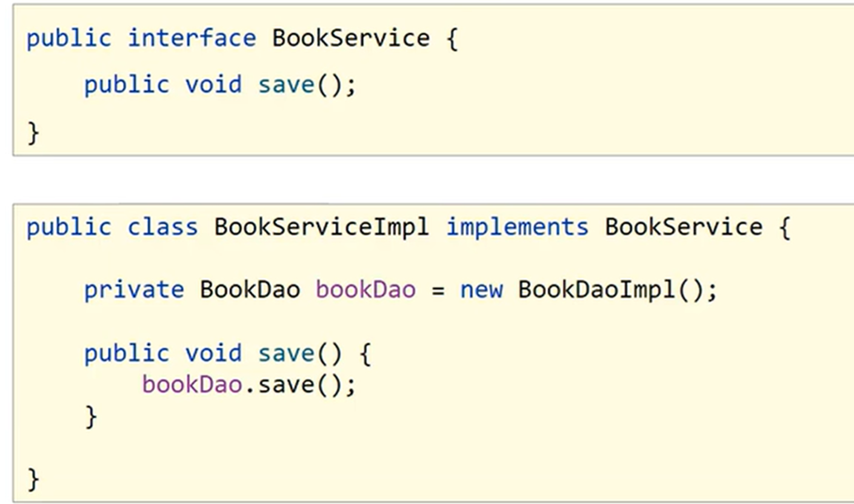The image size is (854, 504).
Task: Select BookService name in the interface declaration
Action: (x=350, y=39)
